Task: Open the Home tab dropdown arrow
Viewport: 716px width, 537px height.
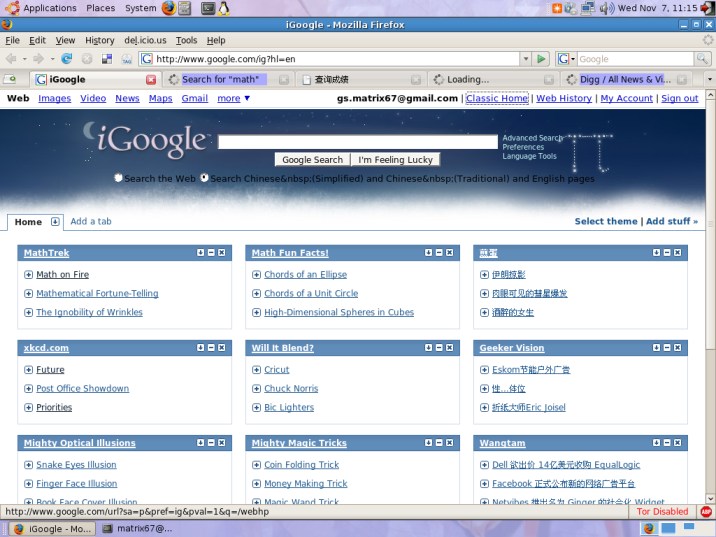Action: (x=55, y=221)
